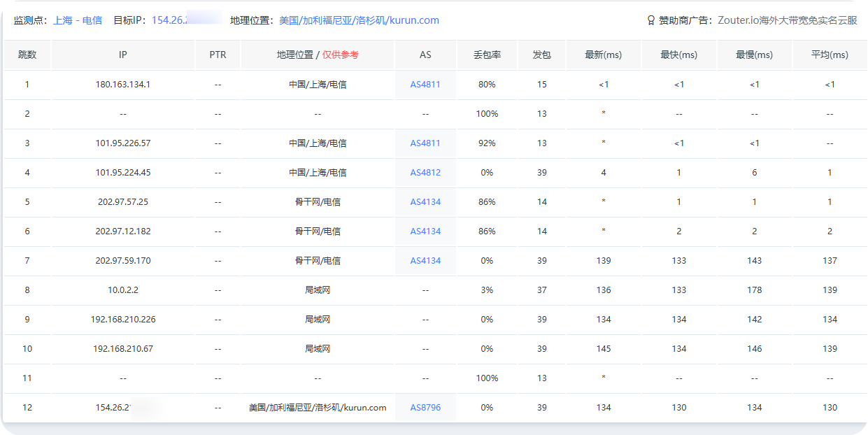Click the 最新(ms) column header
The height and width of the screenshot is (435, 868).
coord(603,55)
